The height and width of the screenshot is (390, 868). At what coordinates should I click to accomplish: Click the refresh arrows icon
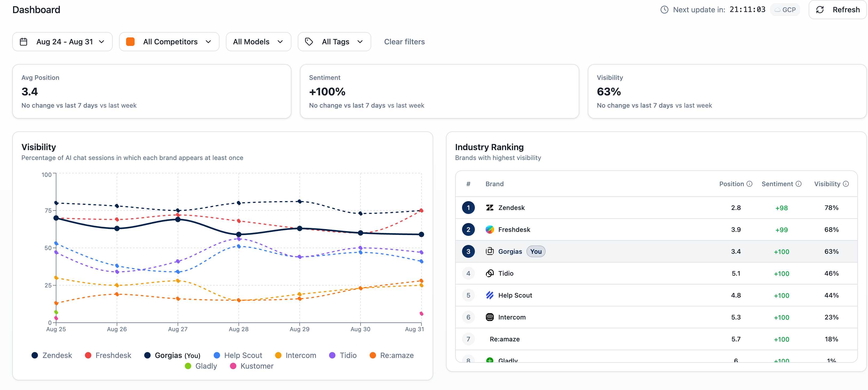click(820, 10)
